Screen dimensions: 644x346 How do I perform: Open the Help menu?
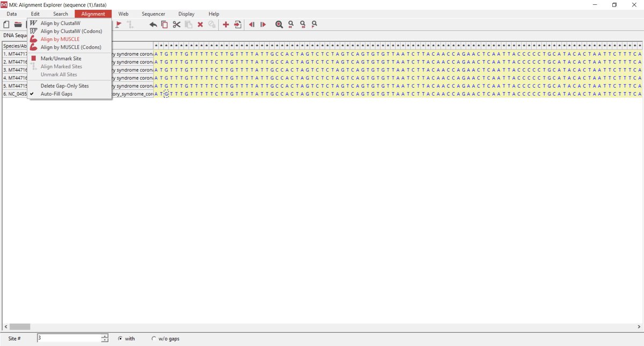[x=214, y=14]
